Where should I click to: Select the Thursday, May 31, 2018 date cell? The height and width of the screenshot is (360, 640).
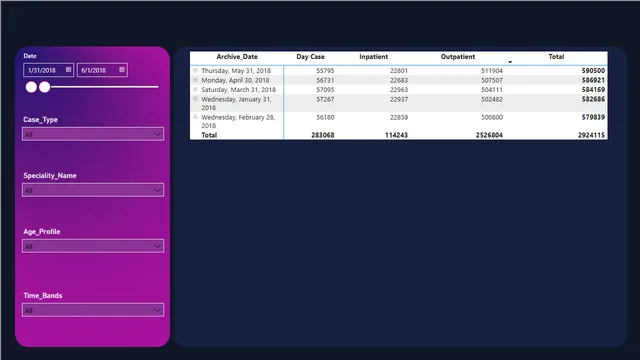pos(236,71)
